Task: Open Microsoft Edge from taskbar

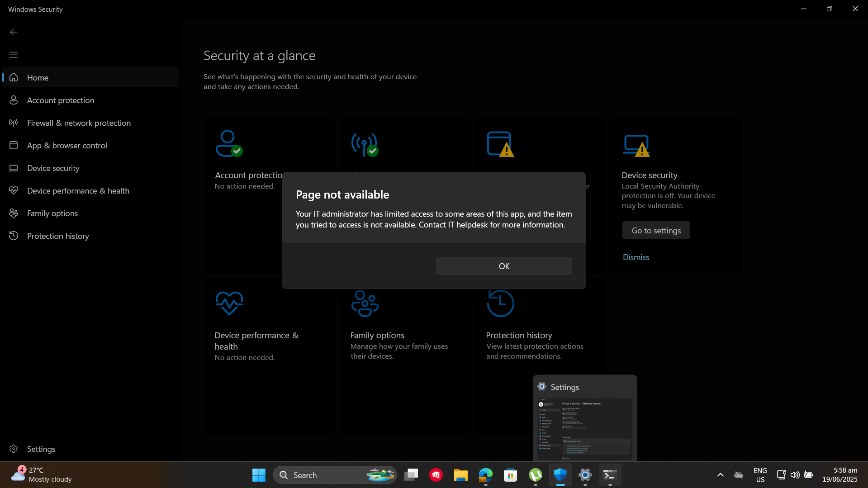Action: [x=486, y=475]
